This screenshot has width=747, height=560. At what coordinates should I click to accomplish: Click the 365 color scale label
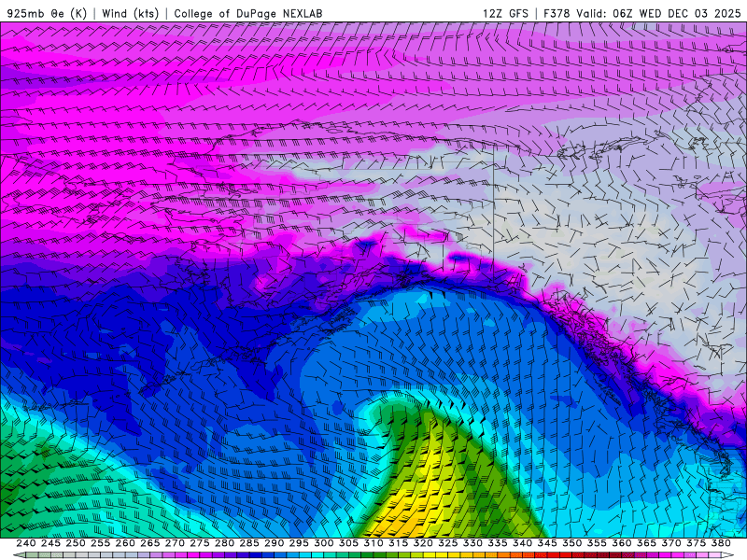(646, 543)
